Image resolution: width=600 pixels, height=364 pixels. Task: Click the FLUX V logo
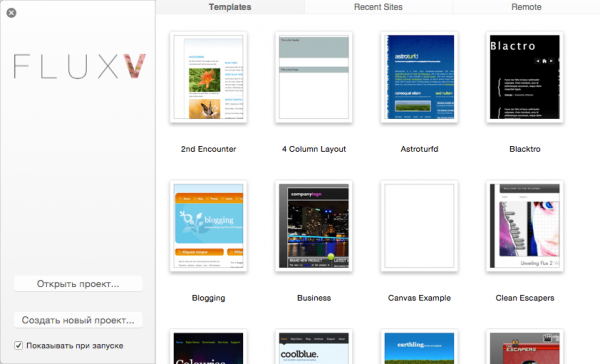point(80,66)
